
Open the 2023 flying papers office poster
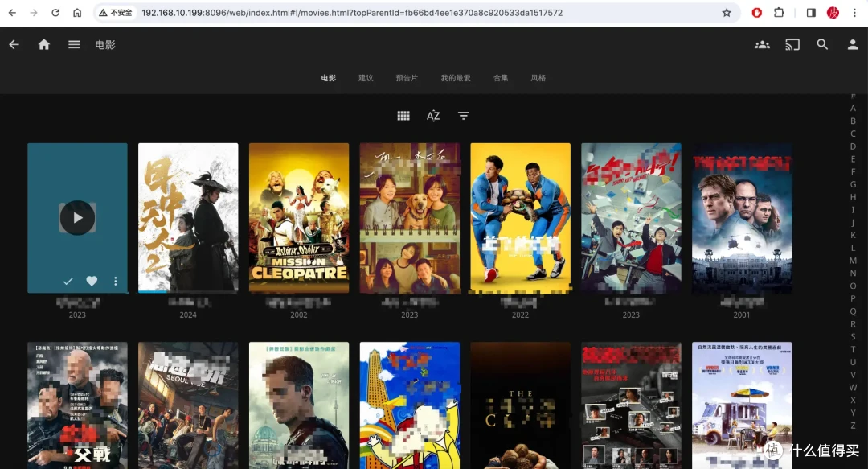pos(631,218)
